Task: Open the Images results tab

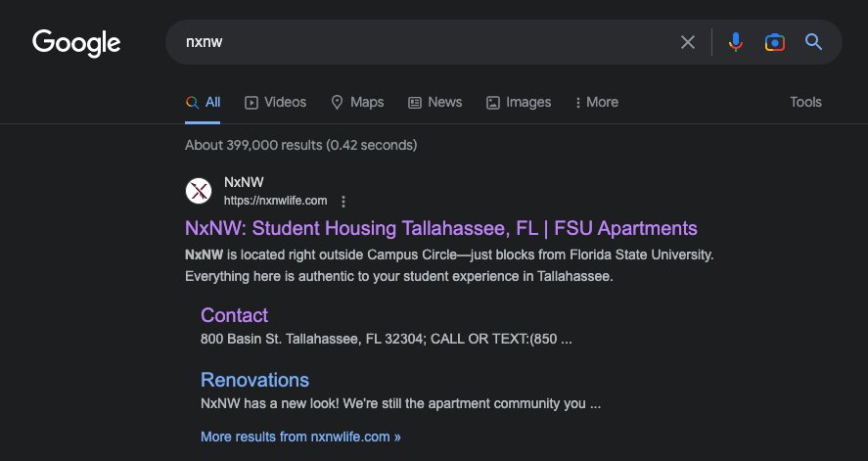Action: [x=518, y=103]
